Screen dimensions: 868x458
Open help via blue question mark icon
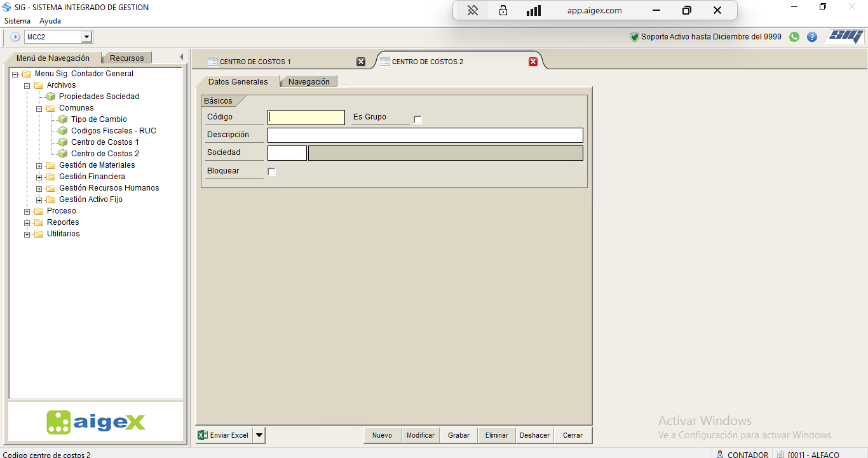(x=812, y=37)
